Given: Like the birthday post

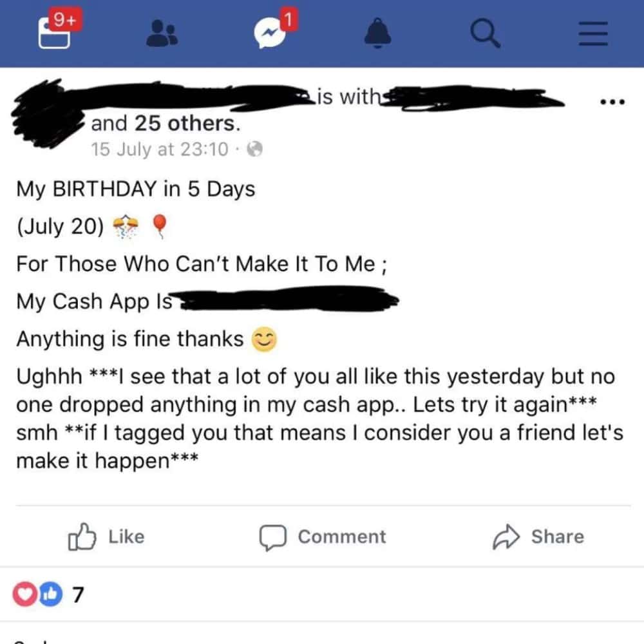Looking at the screenshot, I should (106, 536).
